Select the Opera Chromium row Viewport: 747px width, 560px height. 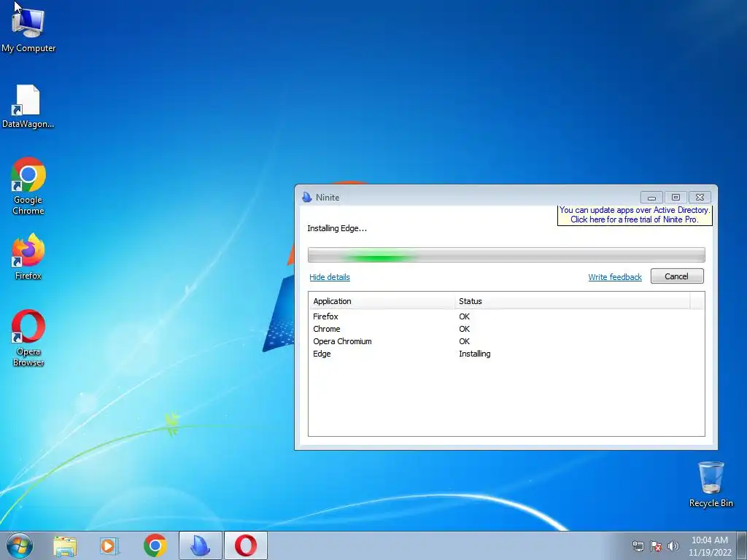click(506, 341)
